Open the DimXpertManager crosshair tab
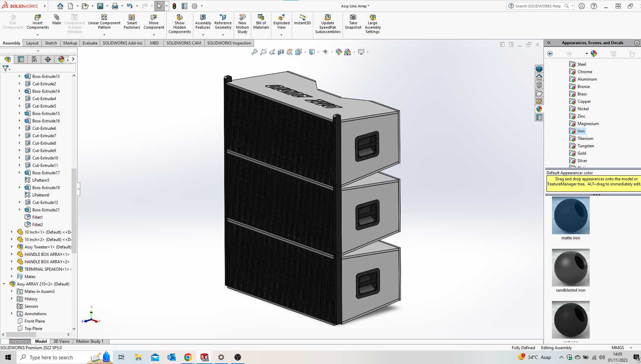This screenshot has width=641, height=364. pyautogui.click(x=48, y=59)
